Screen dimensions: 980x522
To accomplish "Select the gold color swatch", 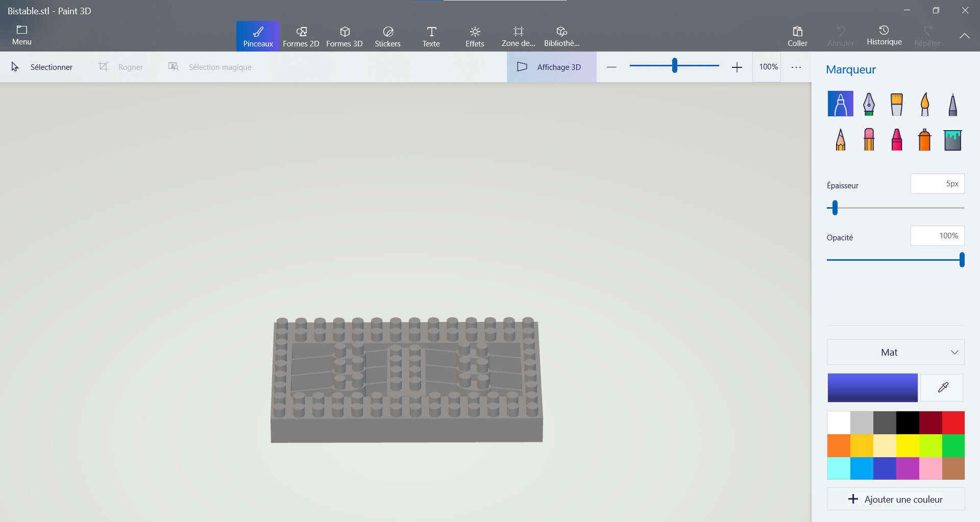I will point(862,445).
